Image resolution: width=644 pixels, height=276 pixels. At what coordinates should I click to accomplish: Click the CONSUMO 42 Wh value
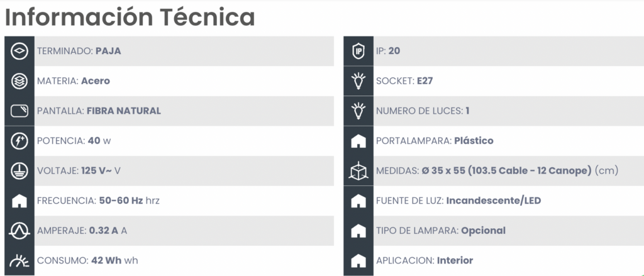pos(106,261)
